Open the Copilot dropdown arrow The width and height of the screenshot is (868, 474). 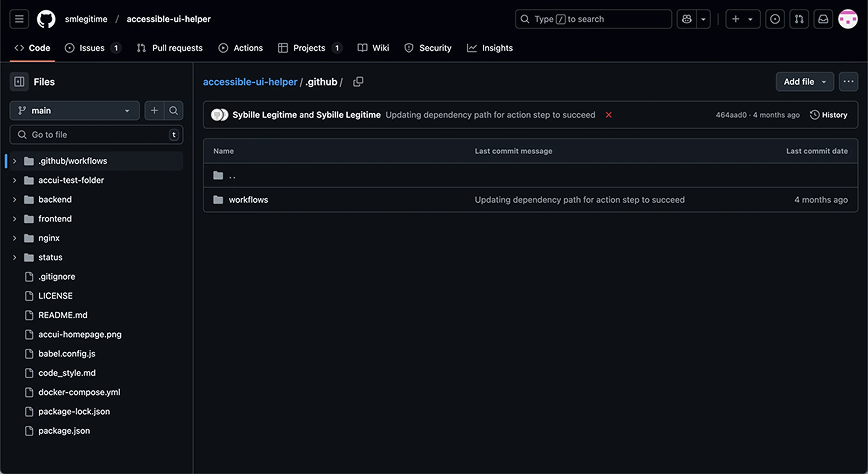tap(703, 19)
